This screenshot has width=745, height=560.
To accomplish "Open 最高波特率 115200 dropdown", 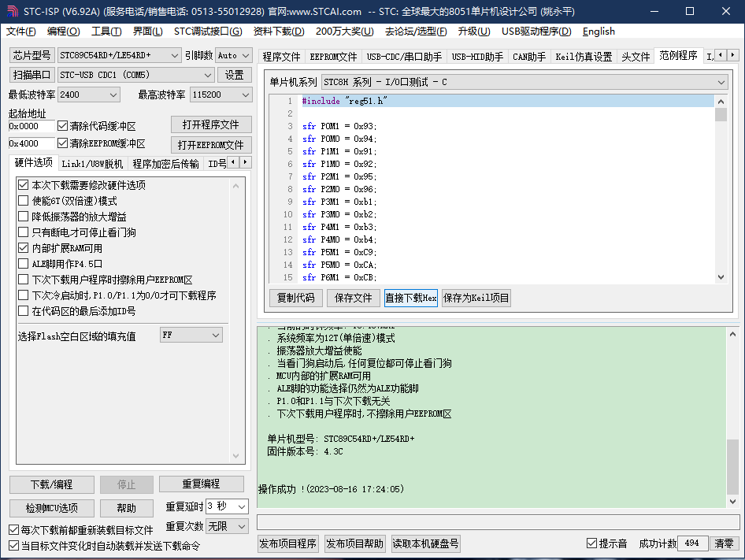I will point(221,95).
